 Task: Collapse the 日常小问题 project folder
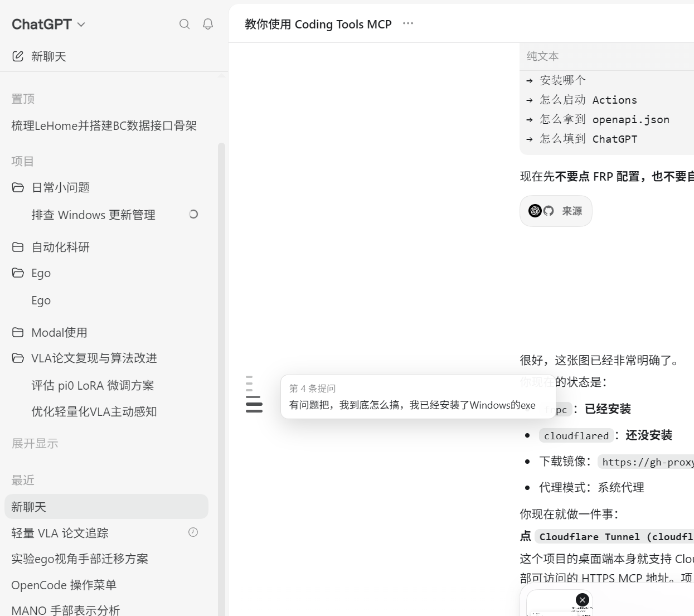pyautogui.click(x=18, y=187)
